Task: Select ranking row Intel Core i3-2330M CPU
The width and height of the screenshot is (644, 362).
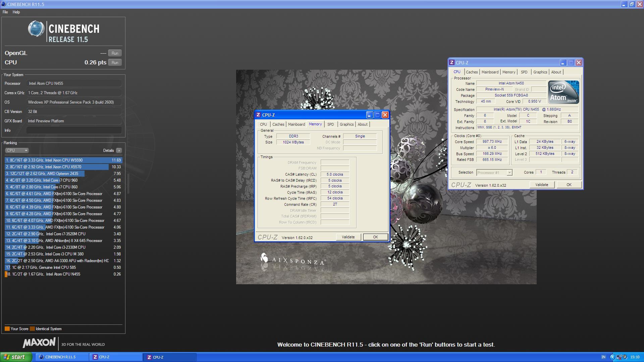Action: 63,247
